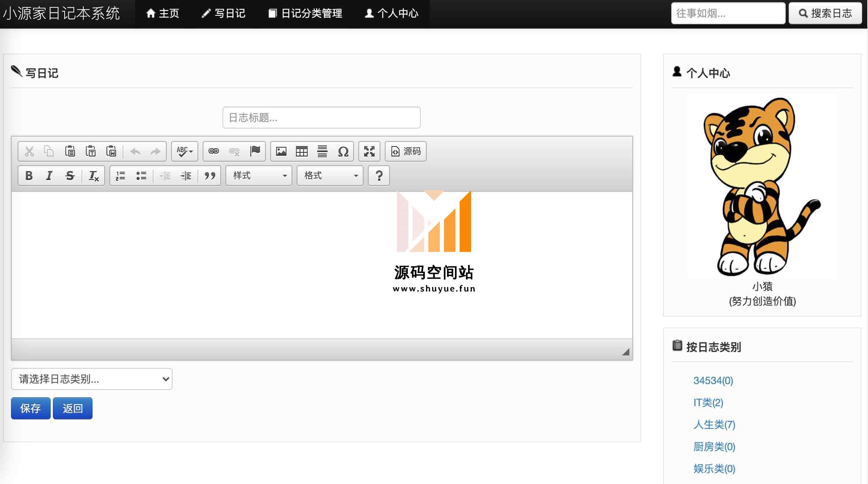This screenshot has width=868, height=484.
Task: Open the 34534(0) category link
Action: pos(713,380)
